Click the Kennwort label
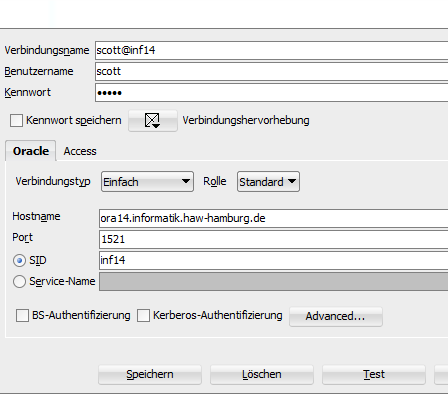 [28, 92]
